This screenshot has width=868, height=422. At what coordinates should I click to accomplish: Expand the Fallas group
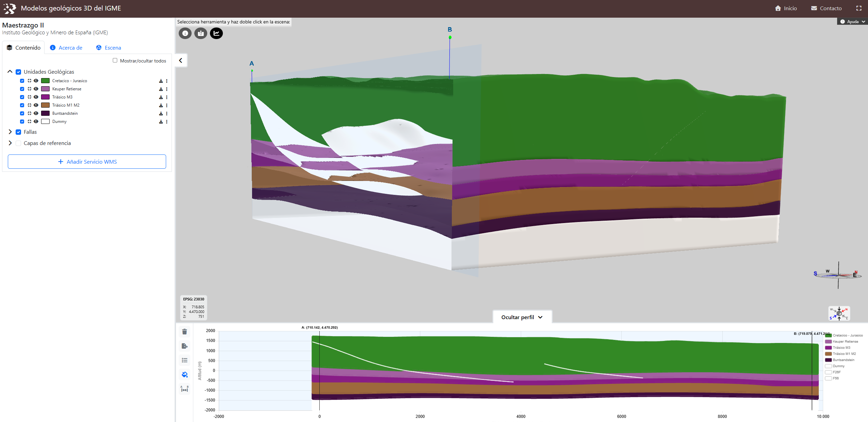pos(10,132)
